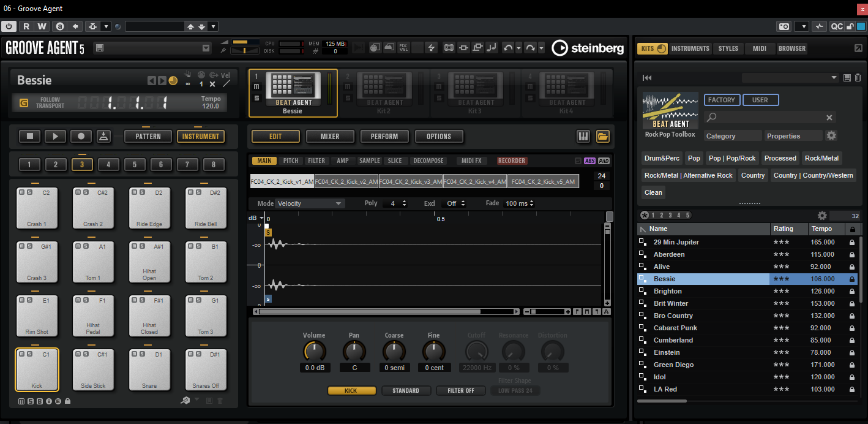Click the play transport icon
The width and height of the screenshot is (868, 424).
(x=55, y=136)
